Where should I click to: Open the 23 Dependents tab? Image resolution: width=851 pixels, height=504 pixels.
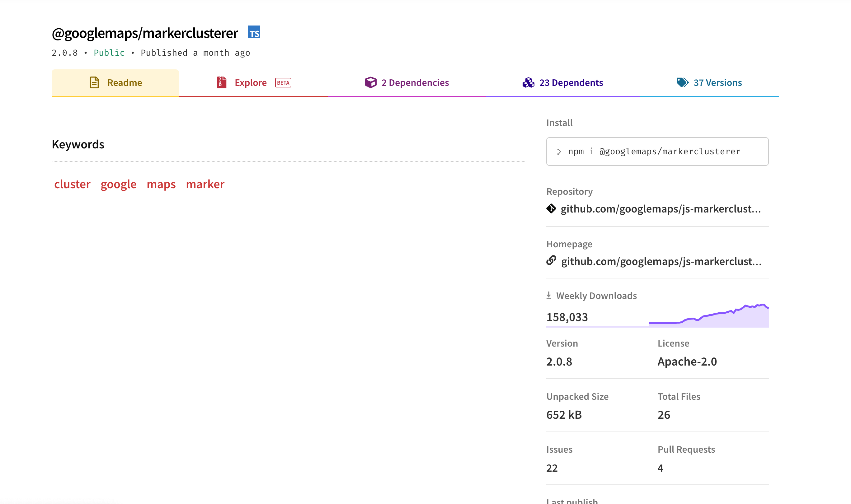coord(571,82)
